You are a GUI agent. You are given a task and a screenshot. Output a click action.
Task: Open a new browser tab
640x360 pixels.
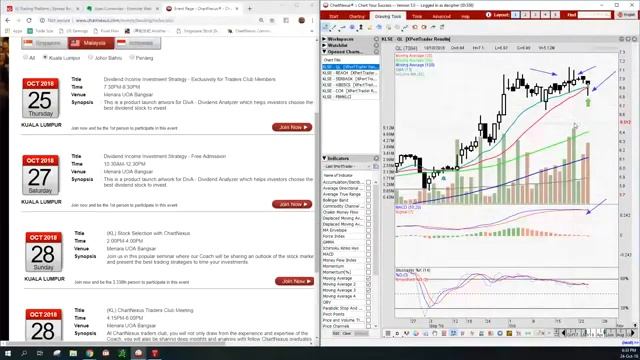249,8
